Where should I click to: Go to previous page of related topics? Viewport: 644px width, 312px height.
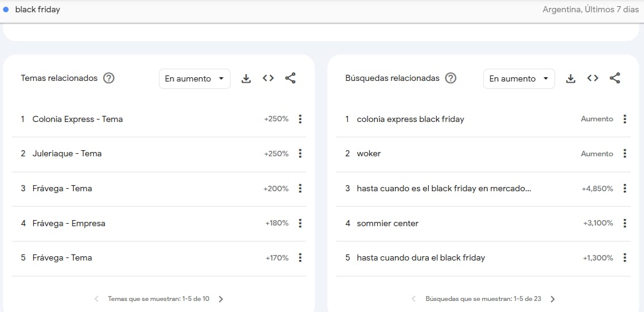96,299
